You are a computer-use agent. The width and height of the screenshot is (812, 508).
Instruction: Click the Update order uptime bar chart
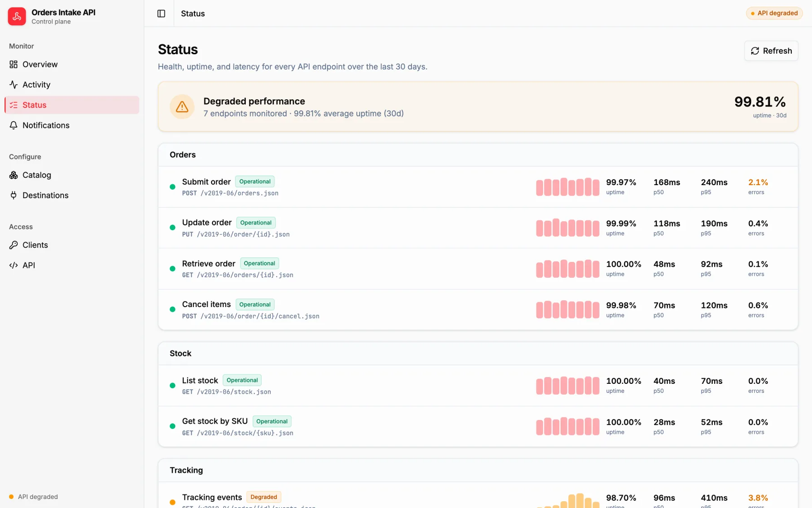(567, 228)
